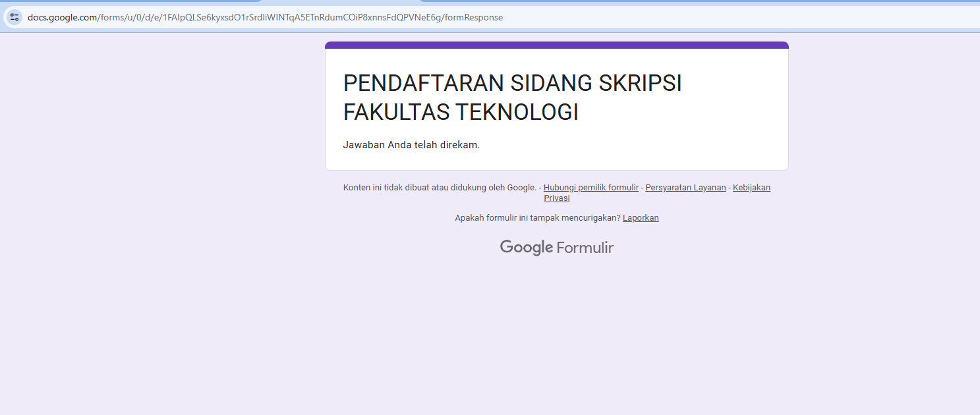Click the "Formulir" word in the footer logo

[x=585, y=248]
